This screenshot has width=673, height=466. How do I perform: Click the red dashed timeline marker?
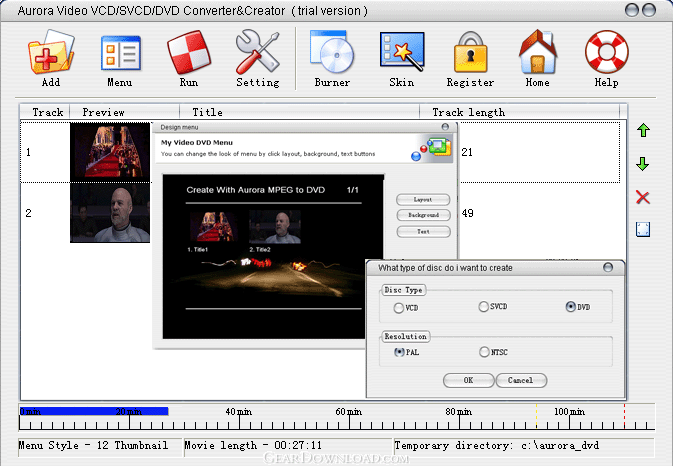624,416
